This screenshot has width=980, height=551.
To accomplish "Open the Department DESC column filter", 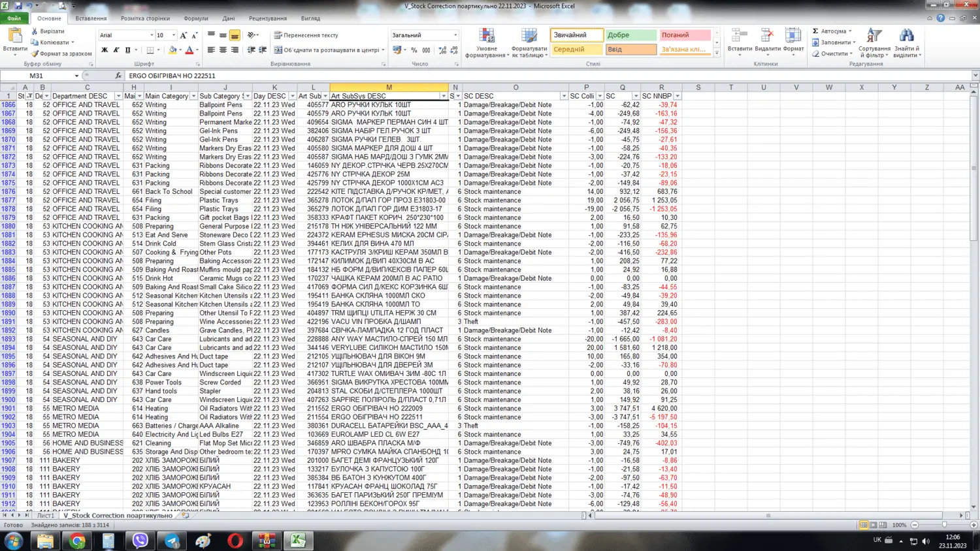I will (x=118, y=96).
